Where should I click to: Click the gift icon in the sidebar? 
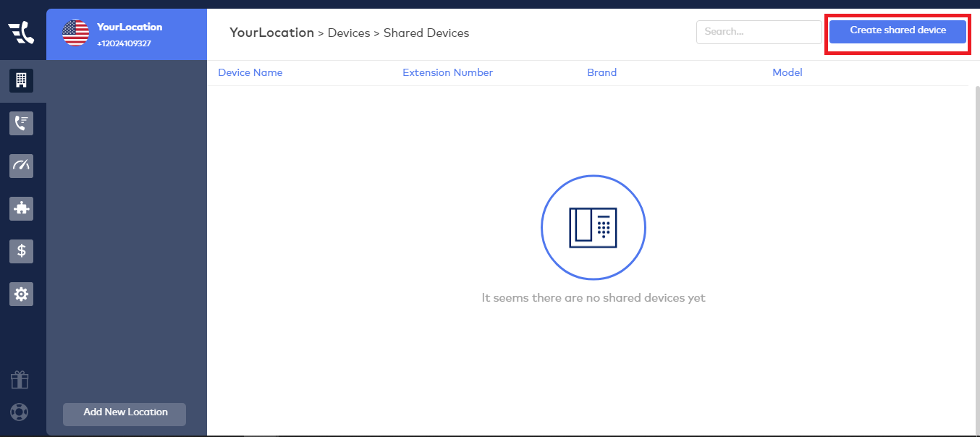coord(20,380)
